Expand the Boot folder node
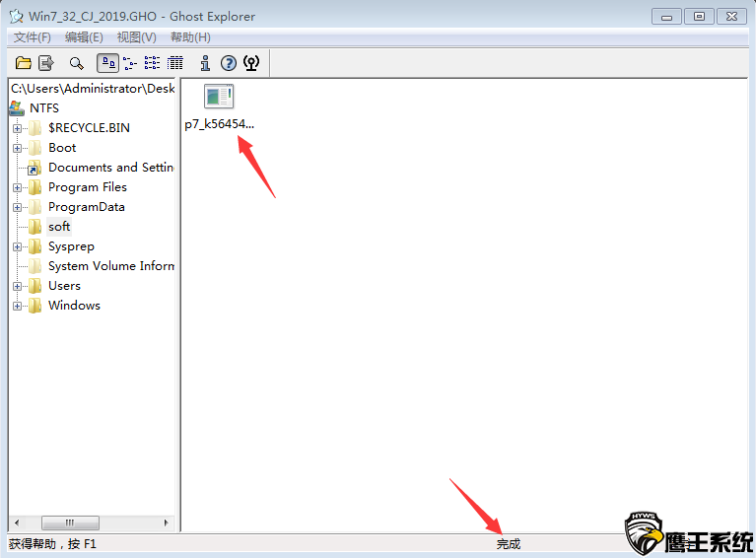Screen dimensions: 756x558 tap(18, 148)
